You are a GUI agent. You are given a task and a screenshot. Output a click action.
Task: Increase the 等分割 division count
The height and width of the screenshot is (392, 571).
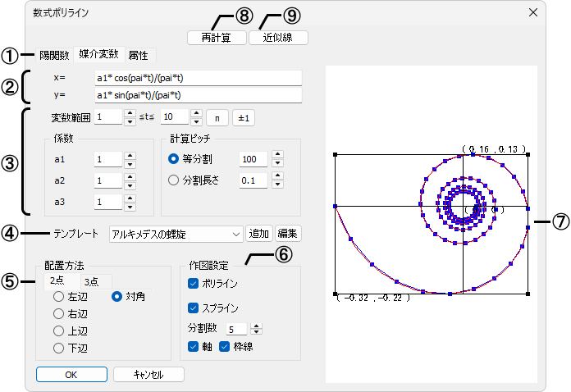[278, 155]
